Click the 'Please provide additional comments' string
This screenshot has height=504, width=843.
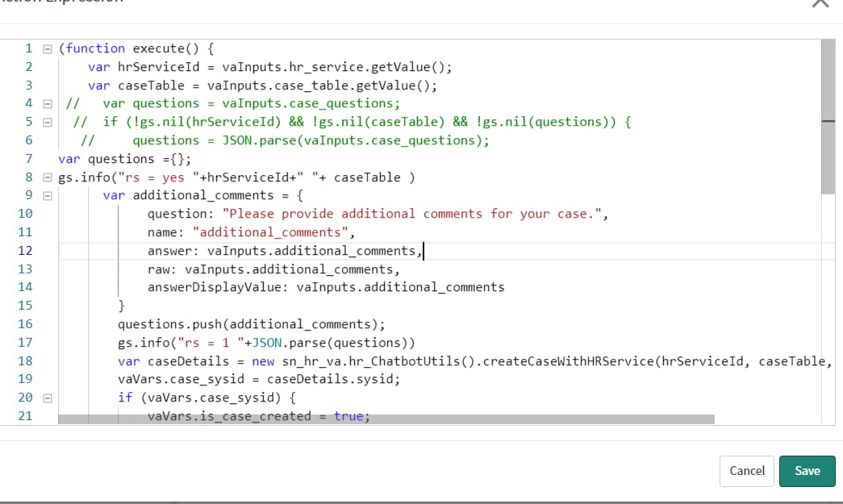412,214
